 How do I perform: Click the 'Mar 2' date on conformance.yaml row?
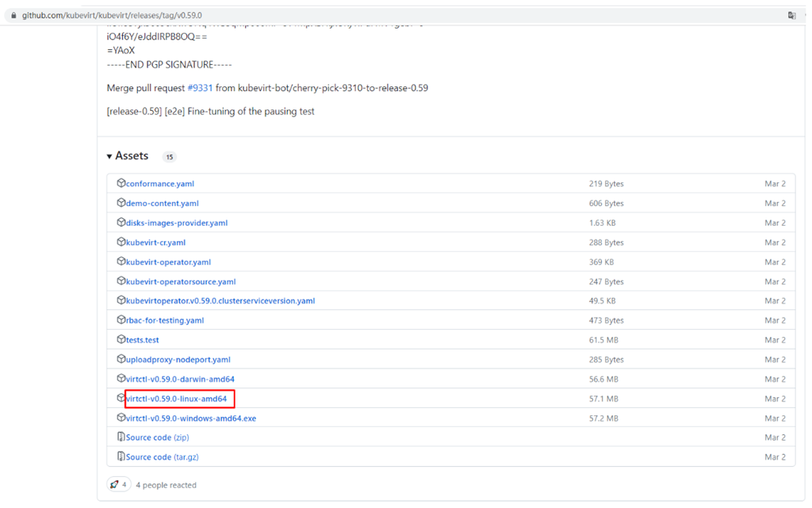tap(776, 184)
